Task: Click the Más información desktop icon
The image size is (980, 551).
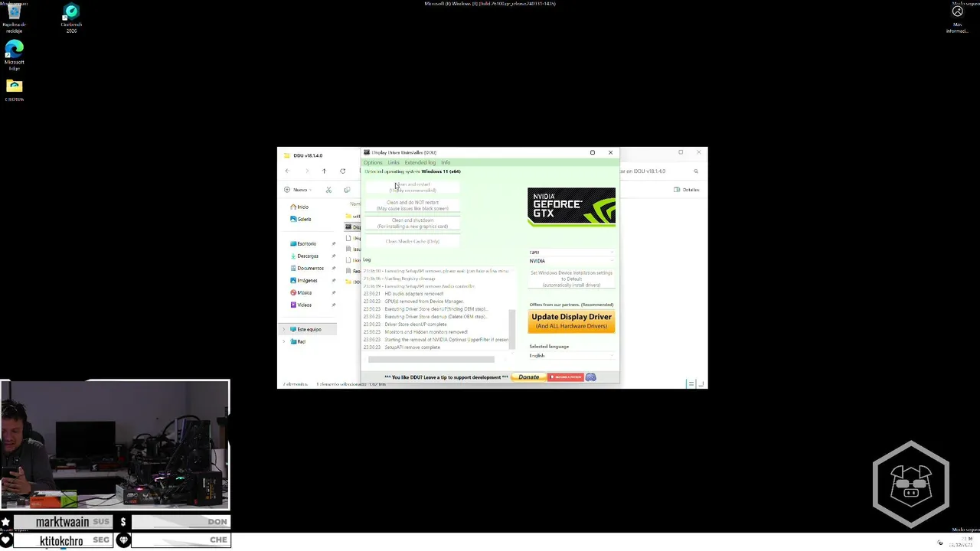Action: pos(957,19)
